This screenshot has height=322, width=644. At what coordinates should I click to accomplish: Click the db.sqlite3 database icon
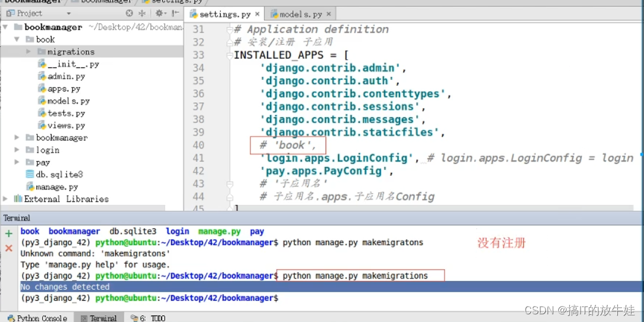pos(30,174)
